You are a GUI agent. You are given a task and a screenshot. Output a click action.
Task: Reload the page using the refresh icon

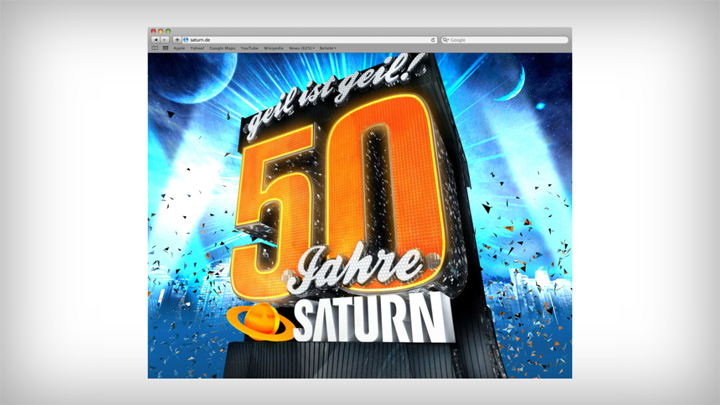click(x=433, y=40)
